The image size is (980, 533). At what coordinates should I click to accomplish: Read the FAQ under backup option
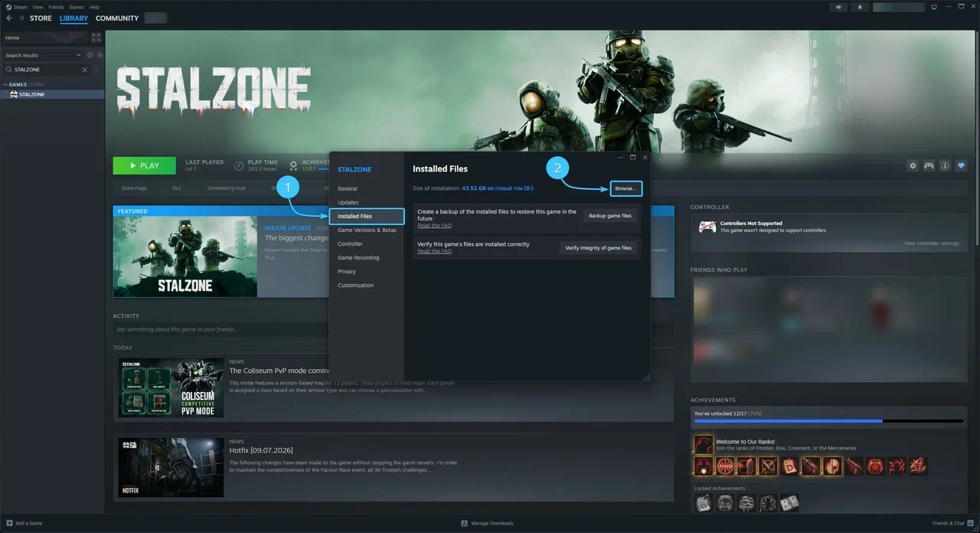pos(434,225)
